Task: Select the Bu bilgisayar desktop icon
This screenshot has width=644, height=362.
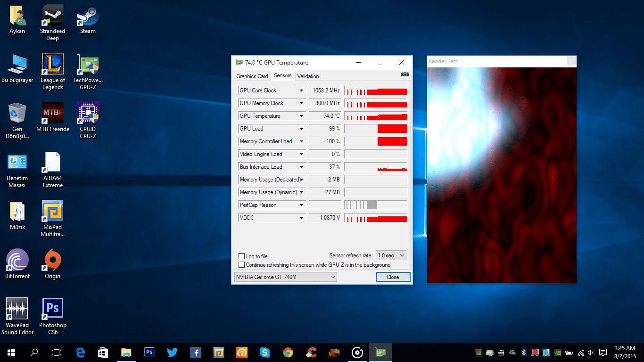Action: pos(17,69)
